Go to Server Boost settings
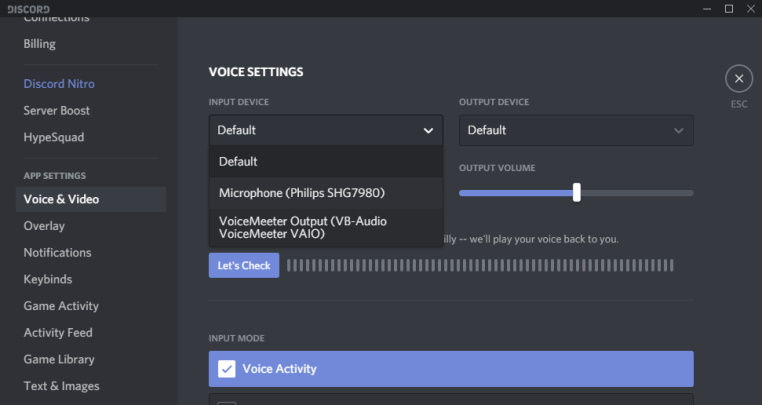762x405 pixels. click(x=56, y=110)
